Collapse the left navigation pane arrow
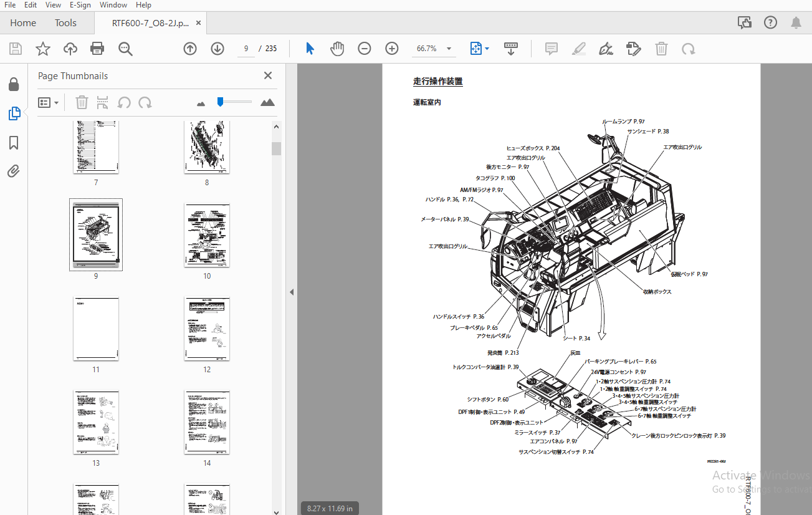This screenshot has width=812, height=515. (292, 292)
